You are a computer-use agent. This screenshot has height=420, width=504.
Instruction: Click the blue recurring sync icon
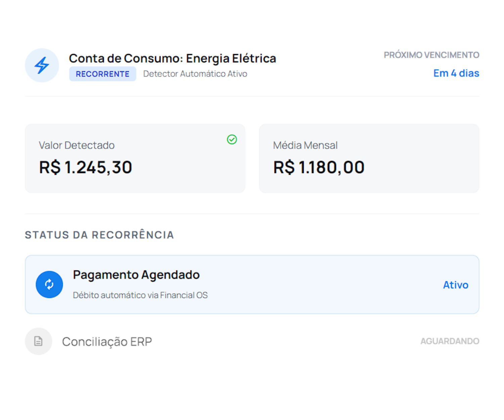(x=49, y=285)
